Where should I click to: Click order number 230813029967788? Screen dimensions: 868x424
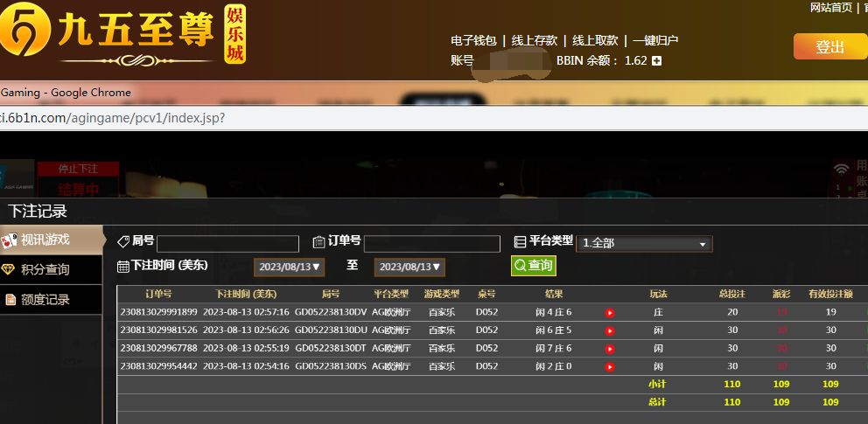pos(159,348)
